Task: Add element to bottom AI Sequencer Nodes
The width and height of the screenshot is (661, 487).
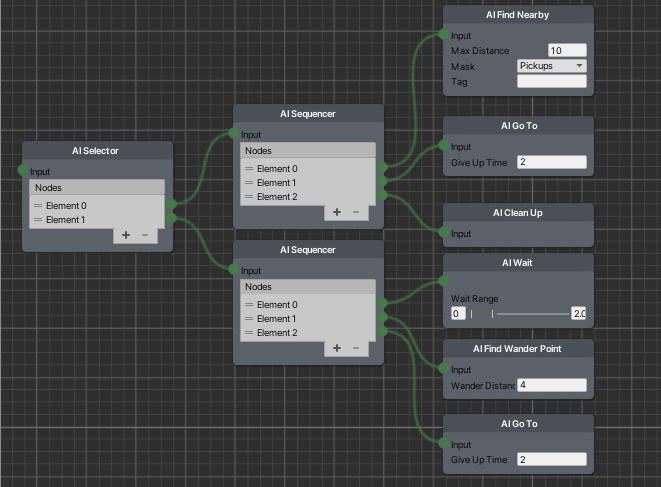Action: [x=337, y=348]
